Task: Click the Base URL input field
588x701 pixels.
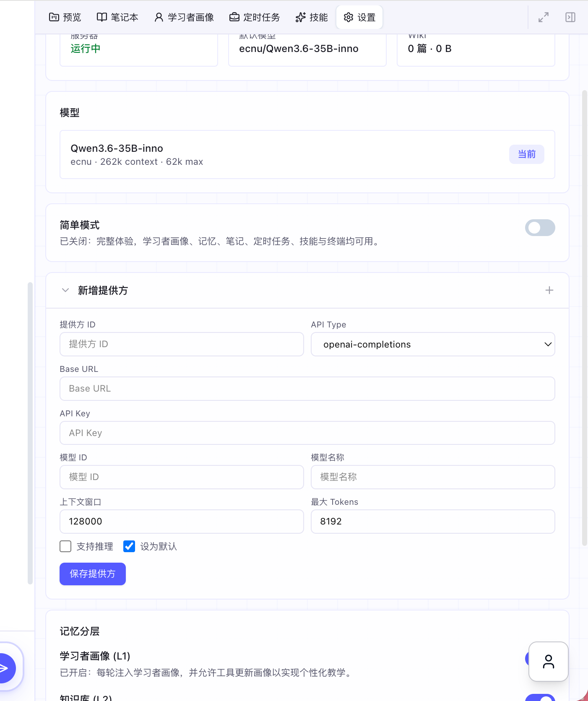Action: [307, 389]
